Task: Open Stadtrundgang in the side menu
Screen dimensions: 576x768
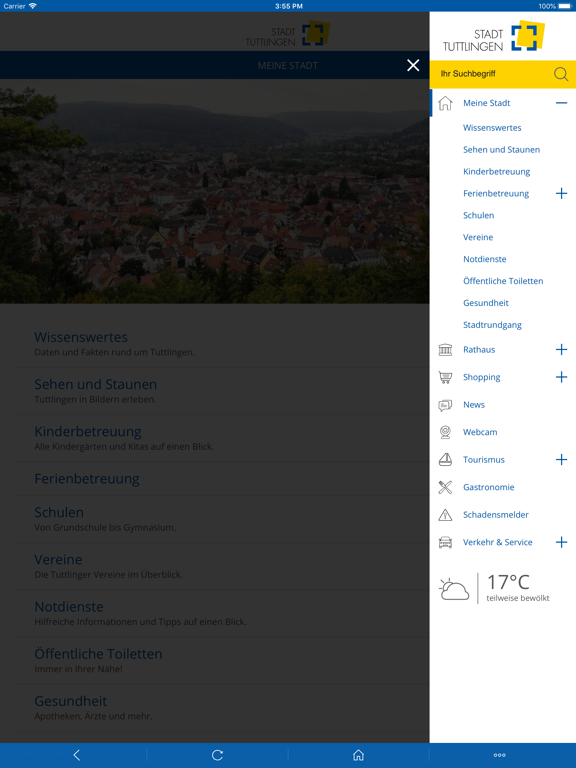Action: 492,325
